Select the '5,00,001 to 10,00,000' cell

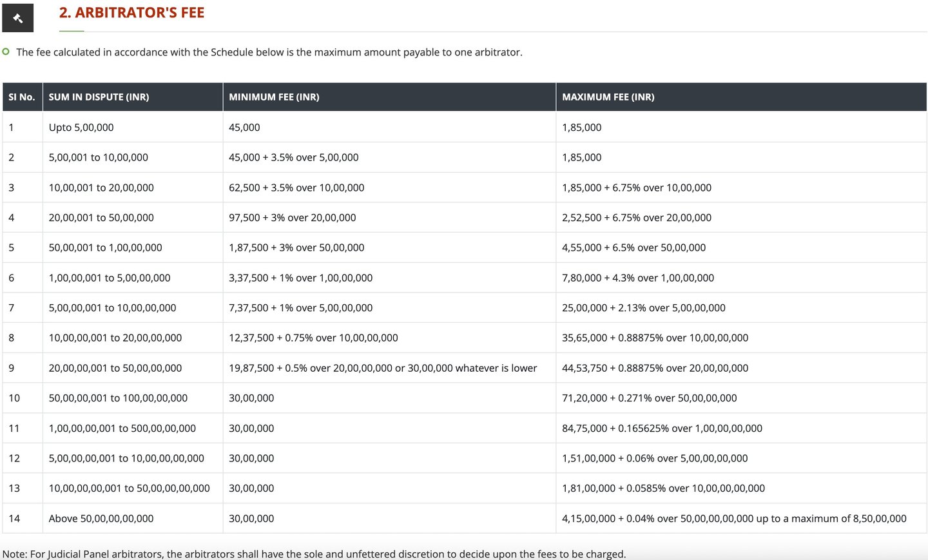pyautogui.click(x=133, y=157)
